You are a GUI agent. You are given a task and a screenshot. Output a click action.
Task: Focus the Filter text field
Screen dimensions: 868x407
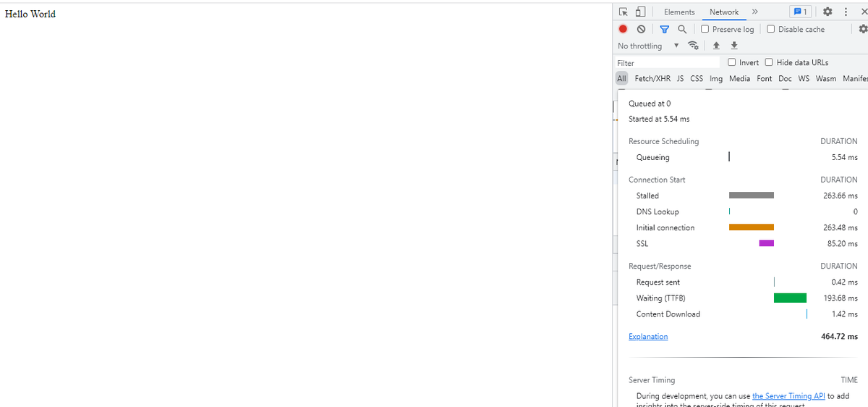(667, 63)
